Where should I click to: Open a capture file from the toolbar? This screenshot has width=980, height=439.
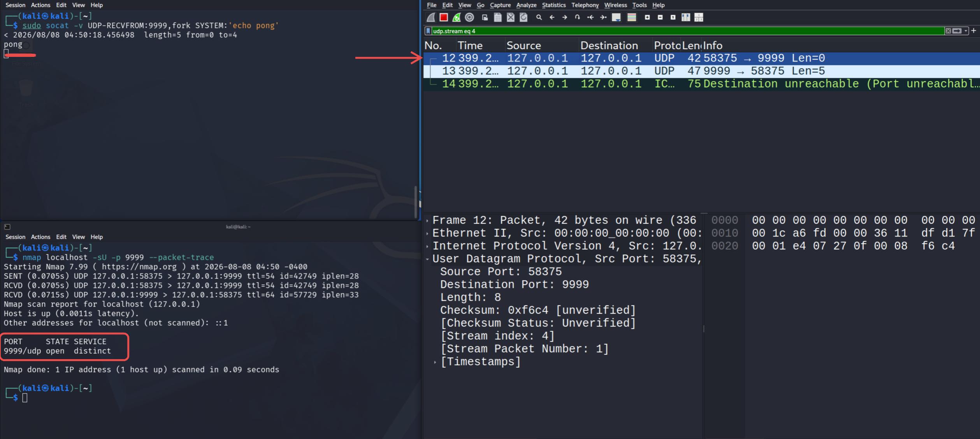(x=485, y=17)
